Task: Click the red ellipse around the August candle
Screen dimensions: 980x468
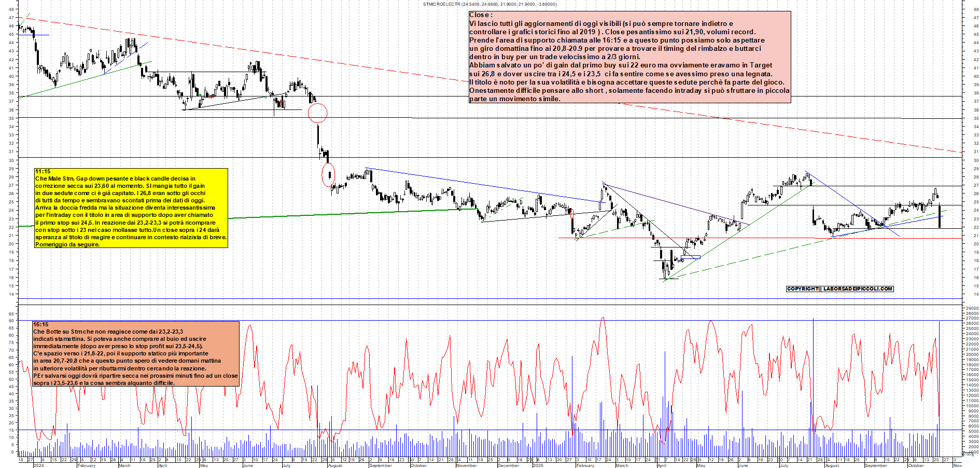Action: (328, 174)
